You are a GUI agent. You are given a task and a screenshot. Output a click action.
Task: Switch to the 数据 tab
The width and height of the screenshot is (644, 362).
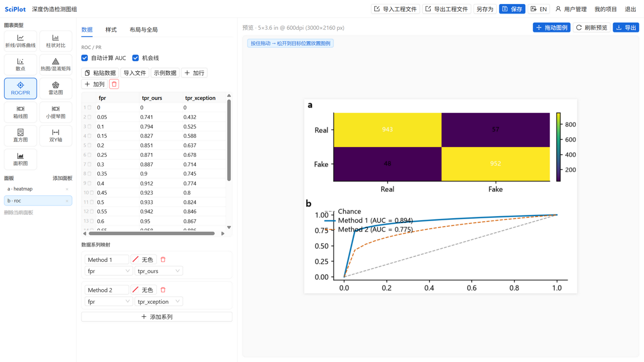(x=87, y=30)
